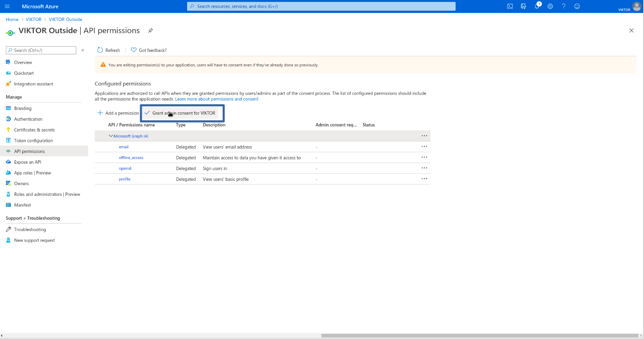Go to Authentication menu item
This screenshot has width=644, height=339.
(x=28, y=119)
